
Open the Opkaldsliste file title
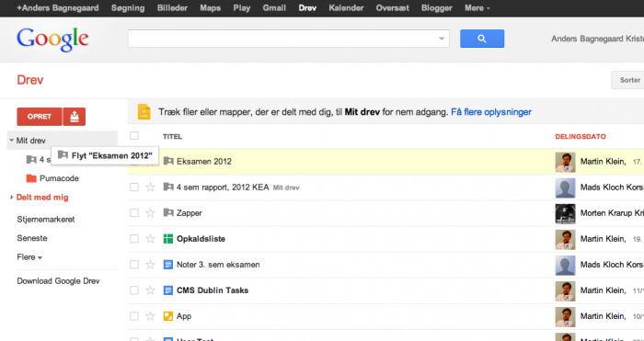201,239
